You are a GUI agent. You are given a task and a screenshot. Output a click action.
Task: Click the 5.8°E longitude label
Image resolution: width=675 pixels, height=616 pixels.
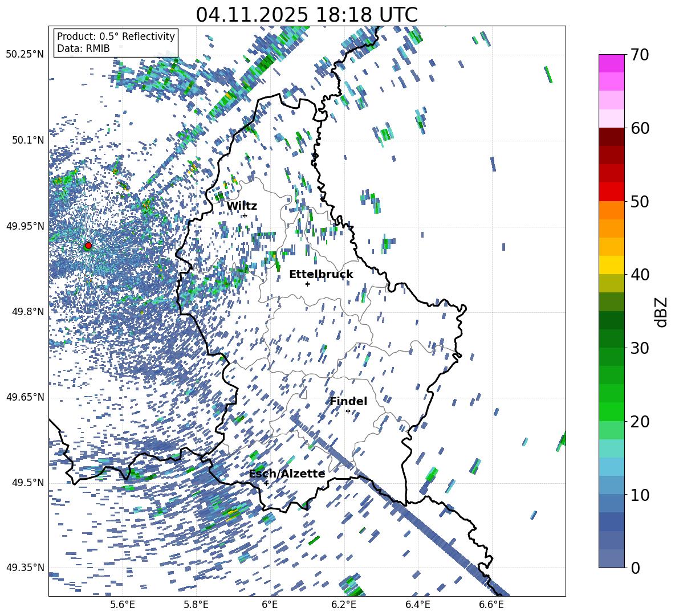196,605
